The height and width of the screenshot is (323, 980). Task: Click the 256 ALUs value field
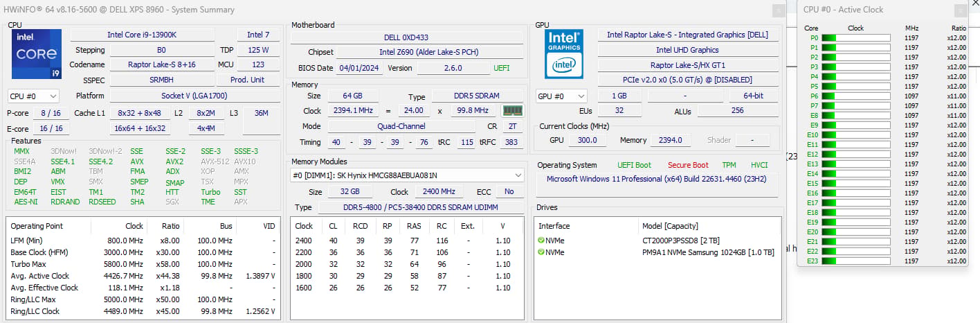(737, 111)
